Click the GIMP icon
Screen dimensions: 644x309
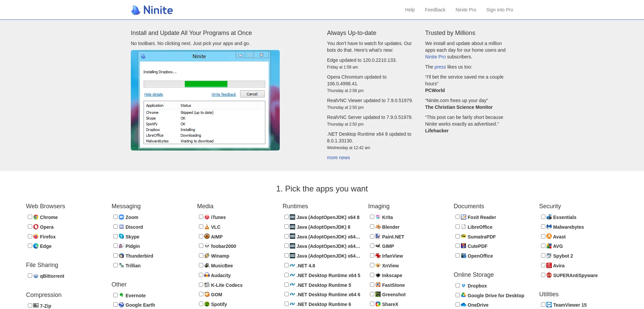378,246
